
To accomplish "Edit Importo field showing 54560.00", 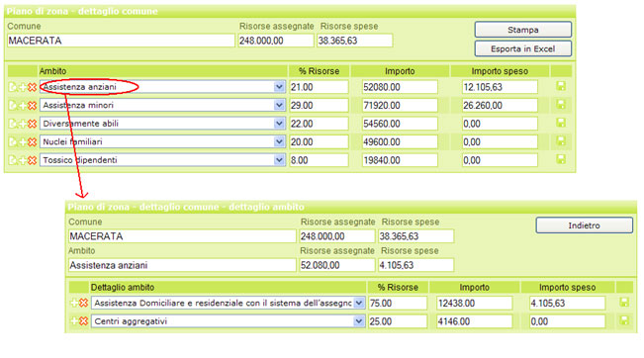I will click(x=400, y=124).
